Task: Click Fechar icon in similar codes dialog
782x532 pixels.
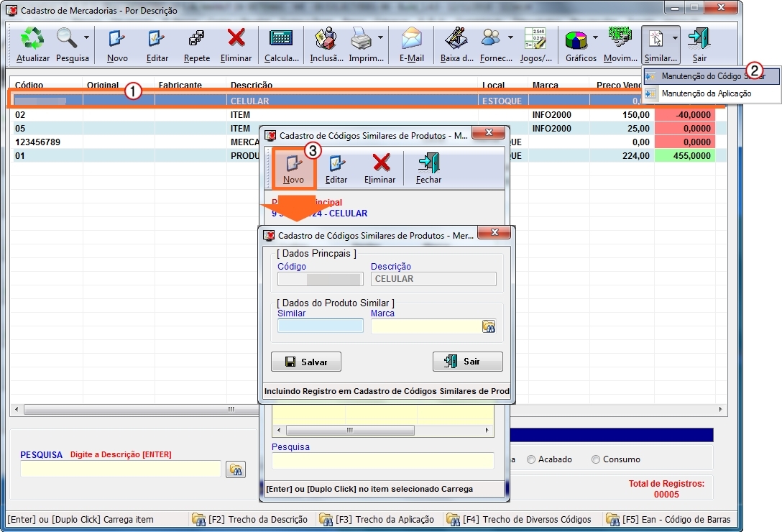Action: 428,164
